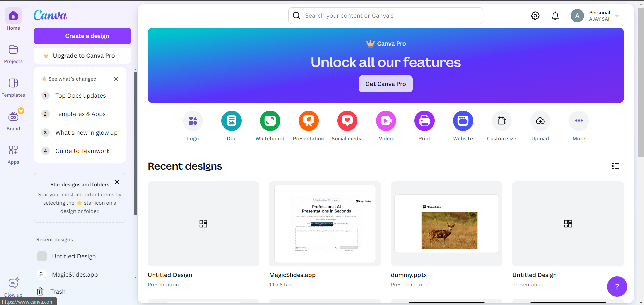The image size is (644, 305).
Task: Focus the search content field
Action: pyautogui.click(x=386, y=16)
